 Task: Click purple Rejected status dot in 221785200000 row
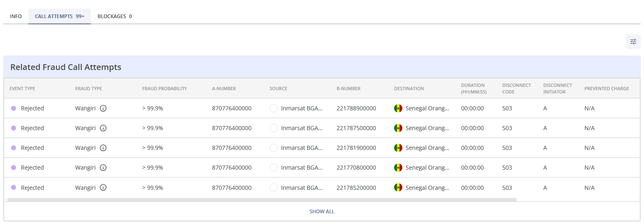(14, 187)
